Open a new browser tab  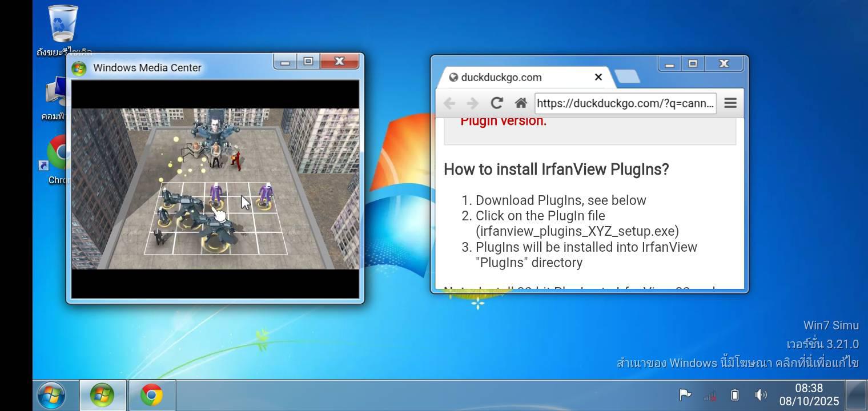[x=628, y=76]
